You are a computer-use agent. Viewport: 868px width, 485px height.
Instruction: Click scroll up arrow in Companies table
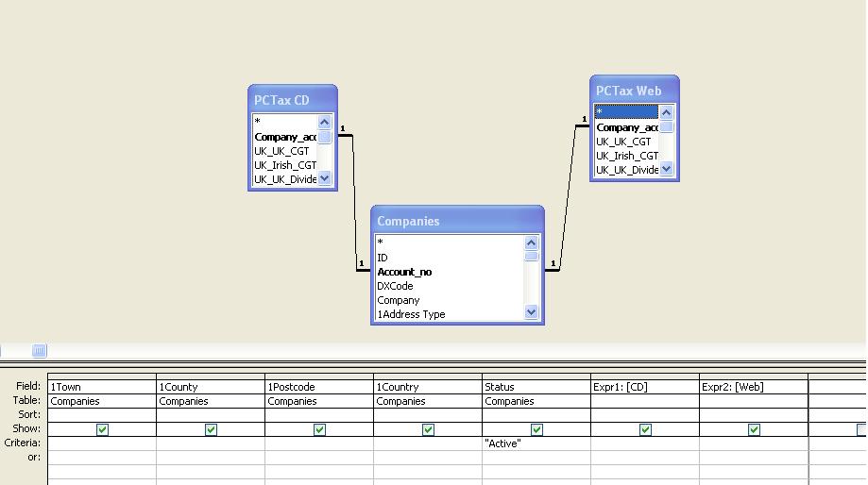coord(531,242)
